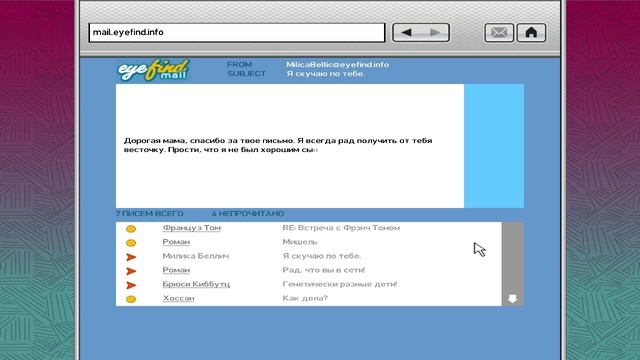Click subject Как дела?
Viewport: 640px width, 360px height.
[x=305, y=298]
